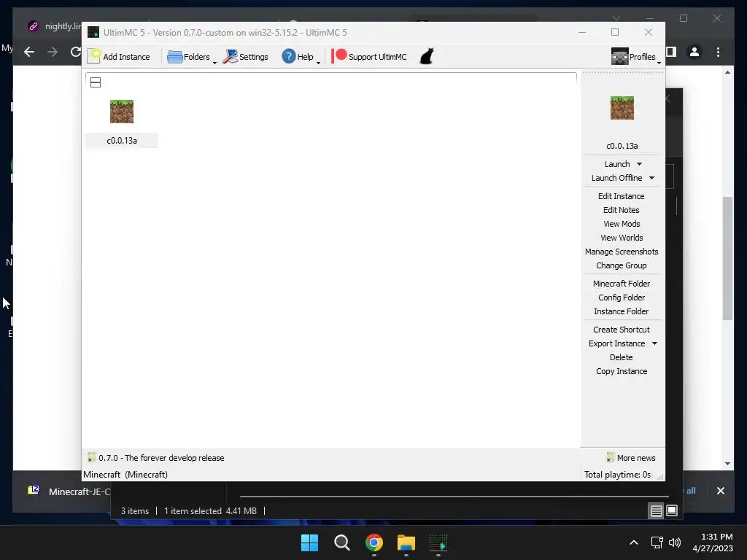Open the Profiles account dropdown
Screen dimensions: 747x560
pos(636,57)
